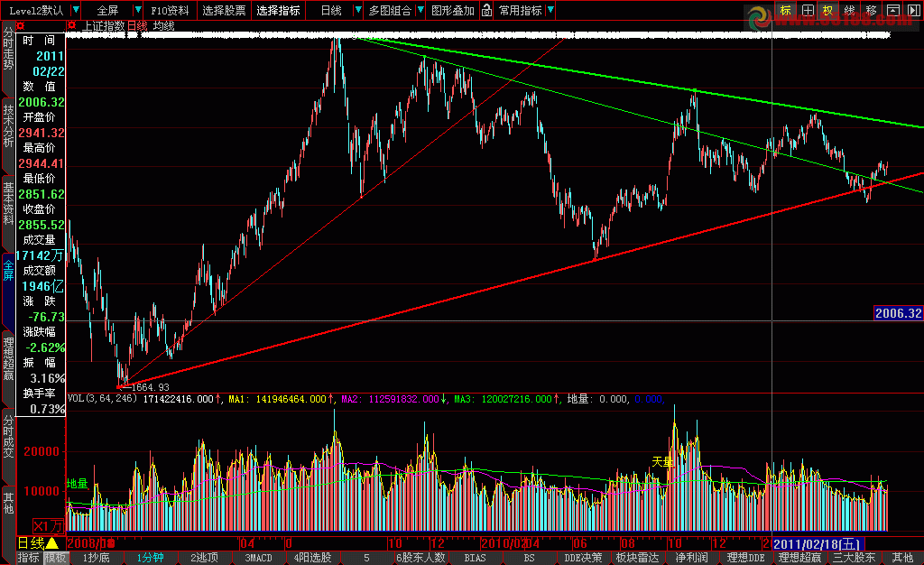Image resolution: width=924 pixels, height=565 pixels.
Task: Click the 线 line drawing icon
Action: coord(850,10)
